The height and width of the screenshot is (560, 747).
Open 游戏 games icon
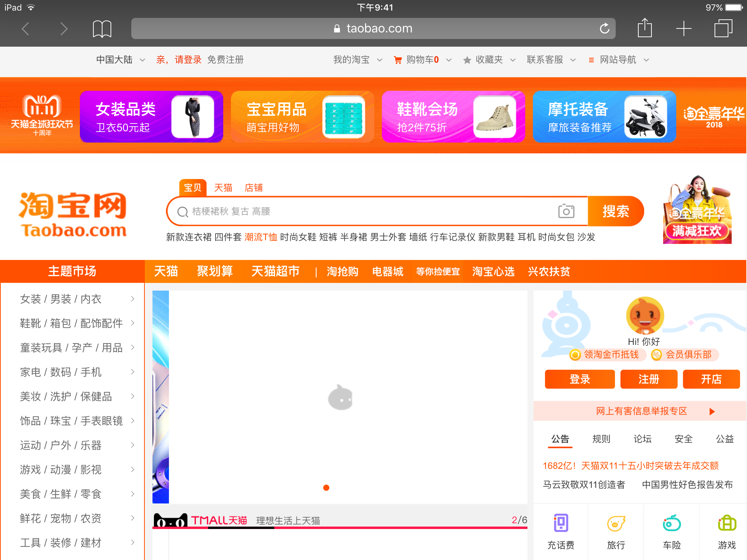(x=727, y=523)
